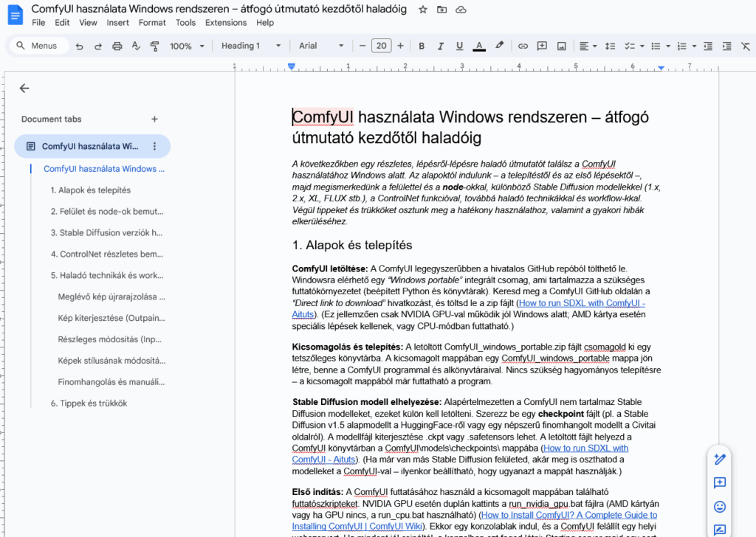Viewport: 756px width, 537px height.
Task: Open the Edit menu
Action: [62, 23]
